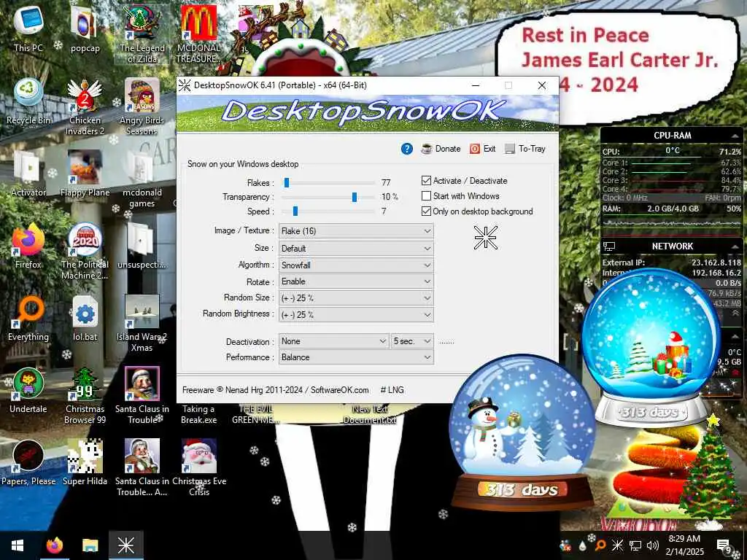
Task: Click the Christmas Eve Crisis icon
Action: (x=199, y=468)
